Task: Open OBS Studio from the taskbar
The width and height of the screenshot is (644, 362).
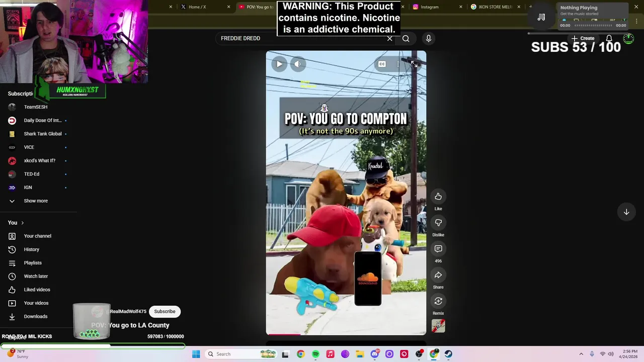Action: [x=419, y=354]
